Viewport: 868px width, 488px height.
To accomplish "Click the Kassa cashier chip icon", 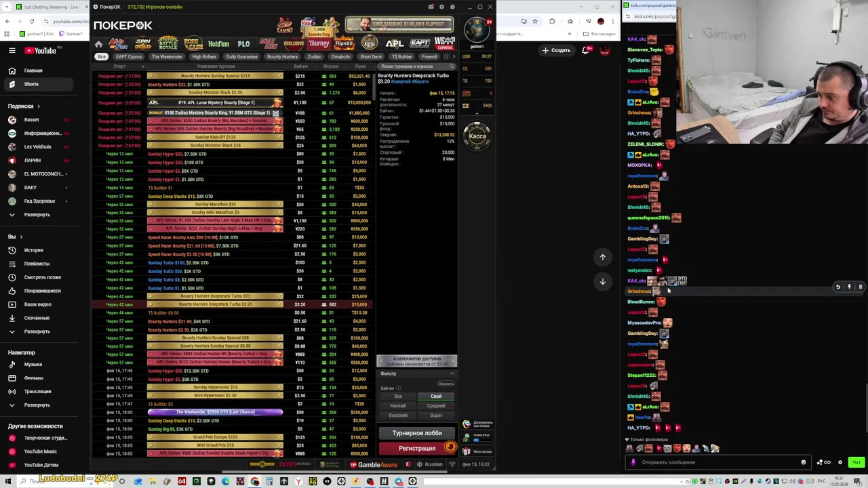I will [477, 136].
